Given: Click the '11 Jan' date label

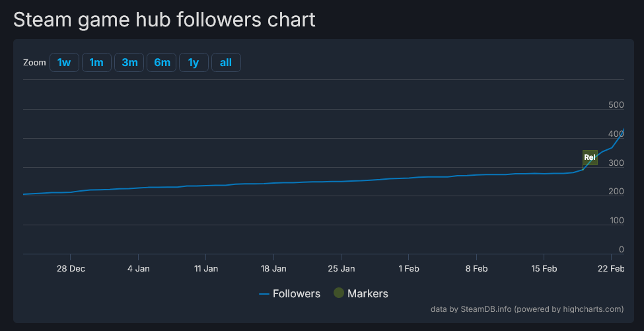Looking at the screenshot, I should [x=206, y=269].
